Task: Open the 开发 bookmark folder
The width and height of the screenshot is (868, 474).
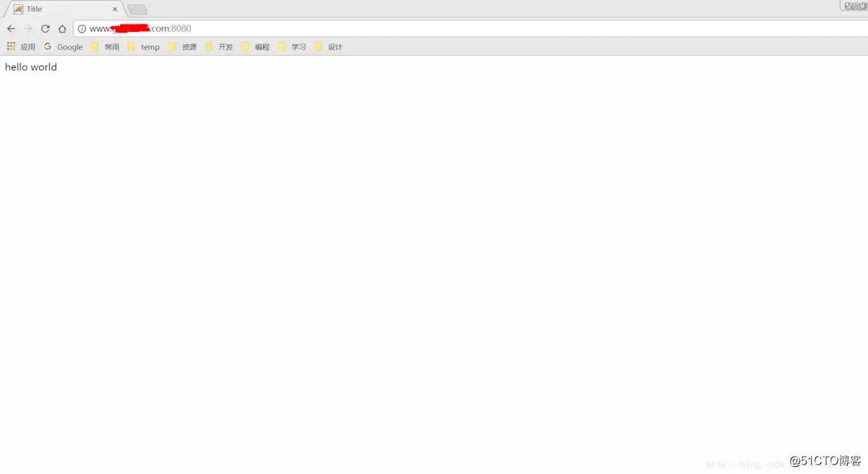Action: (x=219, y=47)
